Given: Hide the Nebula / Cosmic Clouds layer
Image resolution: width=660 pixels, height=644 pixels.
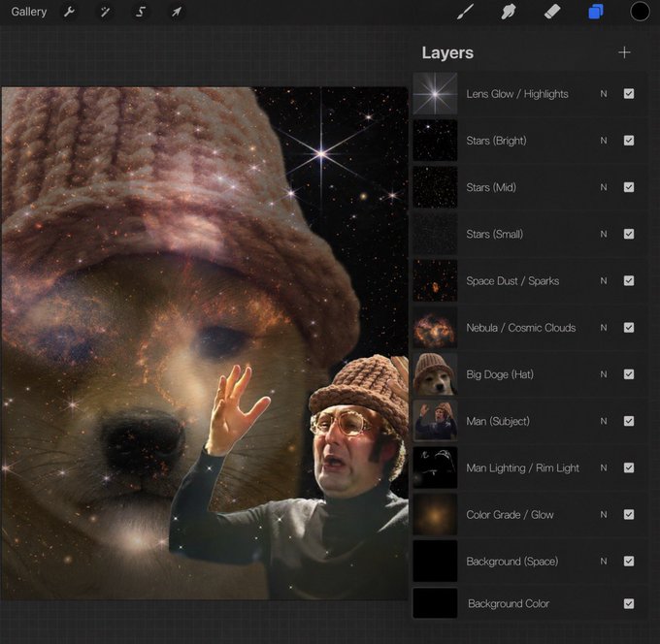Looking at the screenshot, I should pyautogui.click(x=629, y=327).
